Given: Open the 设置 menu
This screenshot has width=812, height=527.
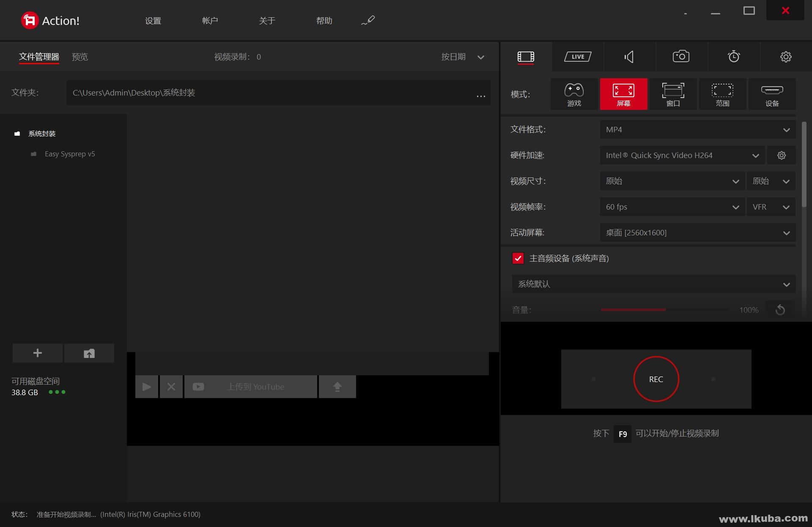Looking at the screenshot, I should [153, 21].
